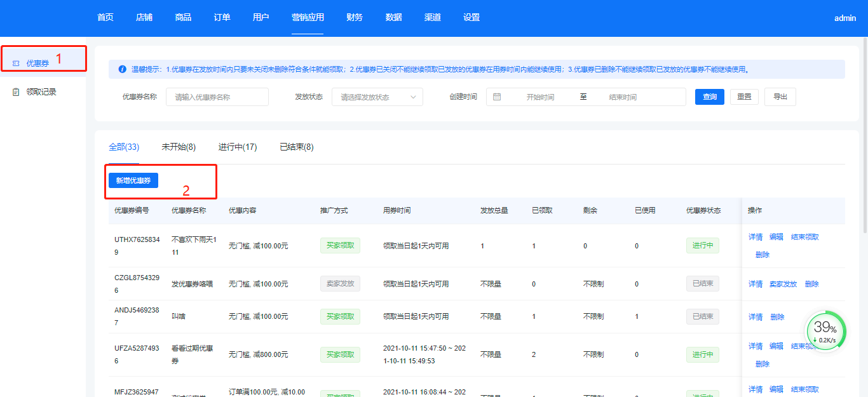Expand the 发放状态 dropdown
This screenshot has height=397, width=868.
click(x=377, y=97)
